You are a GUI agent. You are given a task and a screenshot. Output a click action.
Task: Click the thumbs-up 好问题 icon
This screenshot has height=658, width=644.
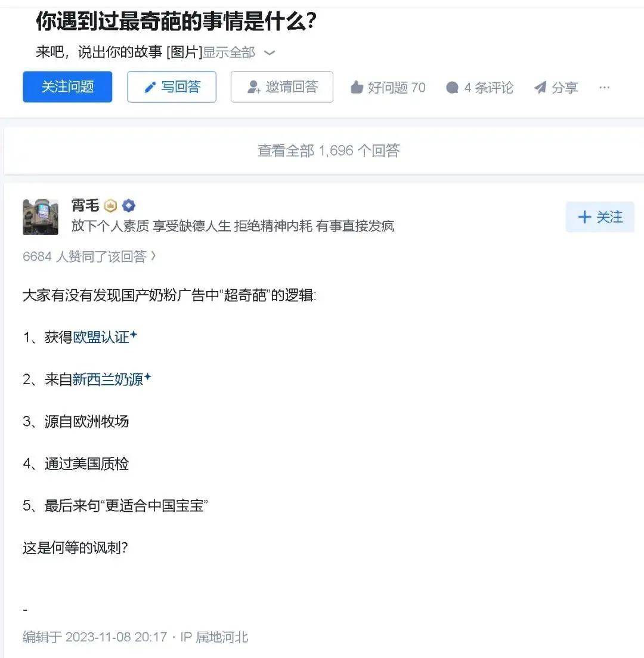[x=357, y=87]
